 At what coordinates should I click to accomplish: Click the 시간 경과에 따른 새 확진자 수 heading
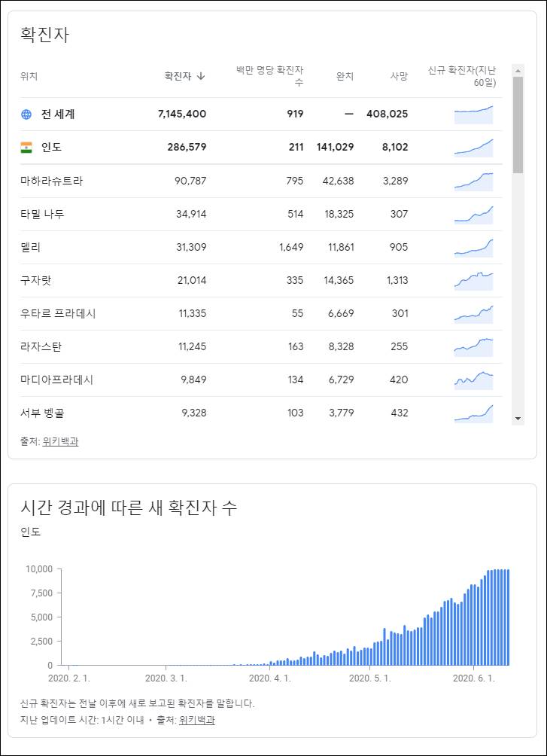[129, 508]
